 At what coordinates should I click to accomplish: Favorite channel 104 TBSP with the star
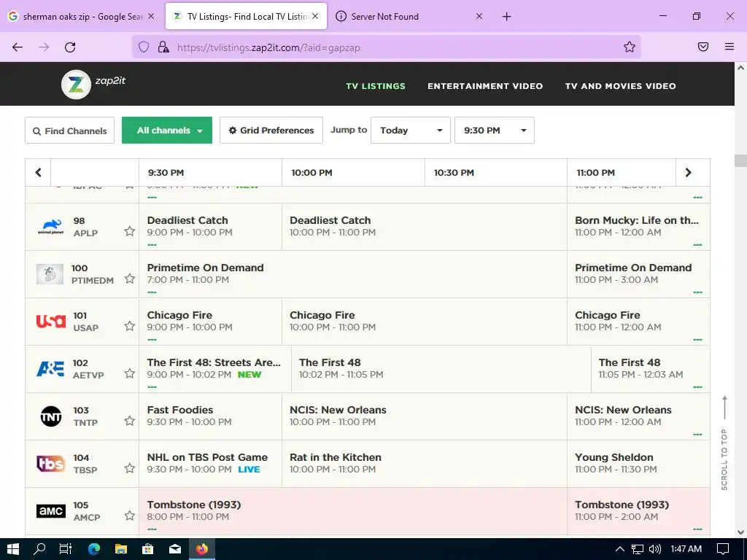coord(130,468)
